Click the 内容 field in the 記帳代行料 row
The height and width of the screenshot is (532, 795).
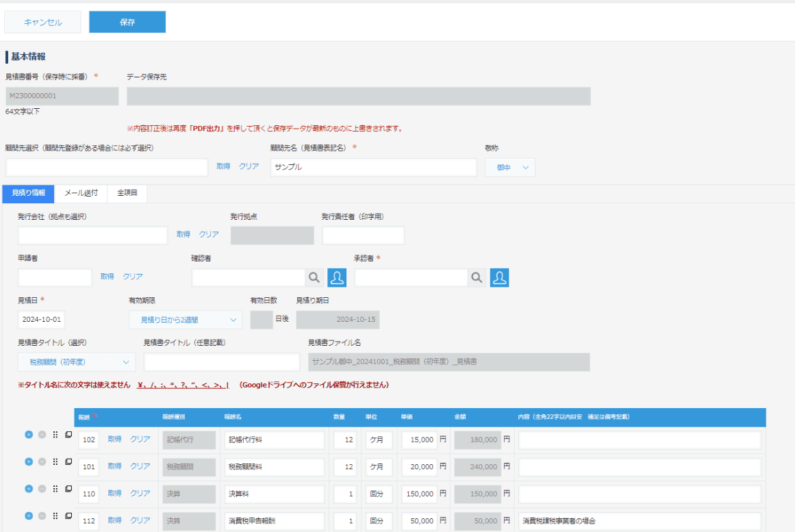coord(640,440)
